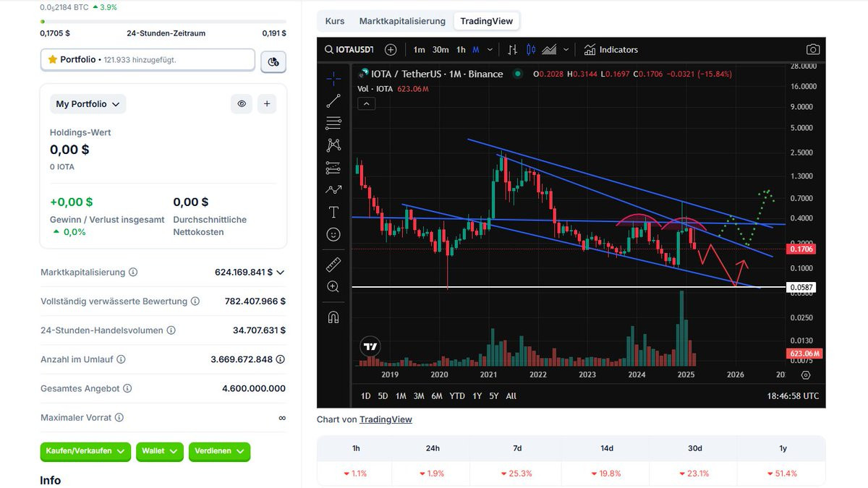Switch to the Marktkapitalisierung tab

click(x=402, y=21)
